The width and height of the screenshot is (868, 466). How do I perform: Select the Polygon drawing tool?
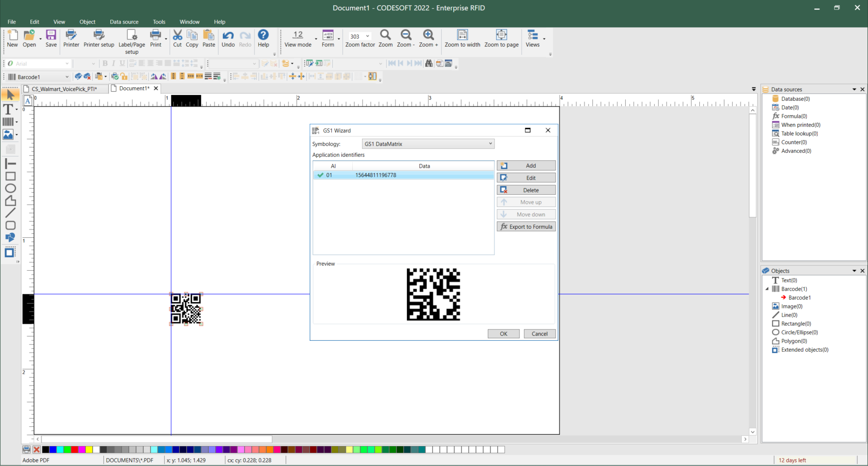10,201
